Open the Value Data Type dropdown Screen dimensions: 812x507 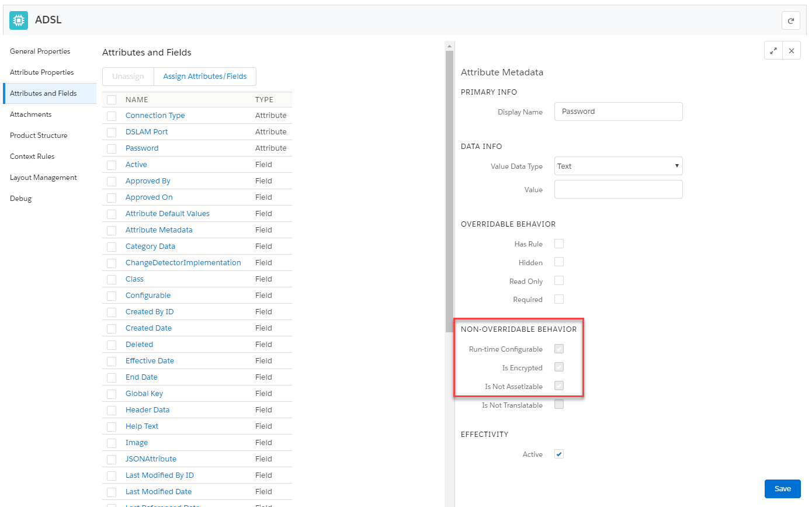618,166
